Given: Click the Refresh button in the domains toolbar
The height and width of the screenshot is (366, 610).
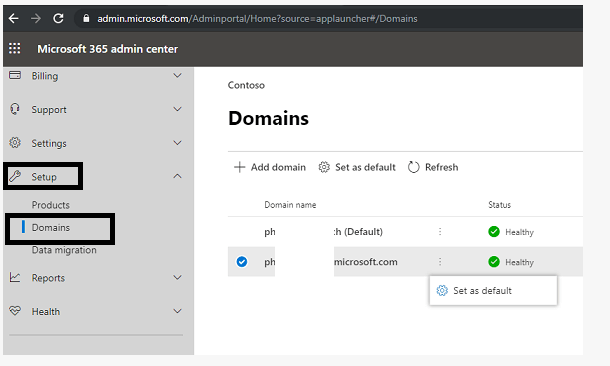Looking at the screenshot, I should coord(433,167).
